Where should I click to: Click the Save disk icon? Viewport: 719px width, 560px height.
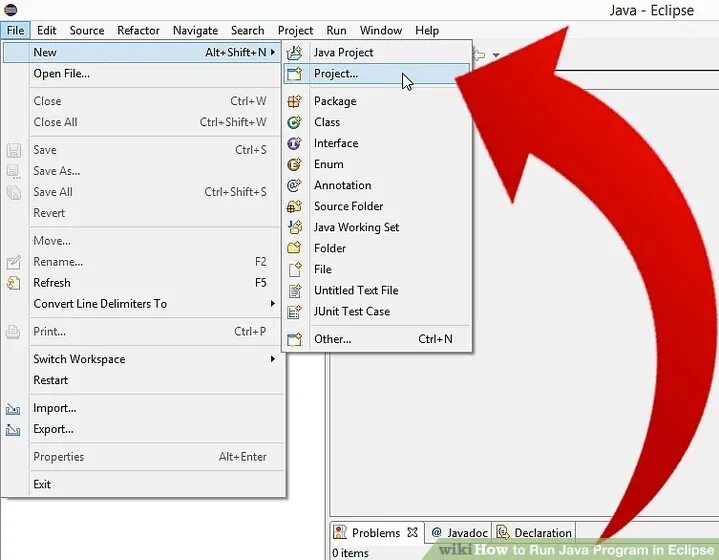pyautogui.click(x=14, y=150)
